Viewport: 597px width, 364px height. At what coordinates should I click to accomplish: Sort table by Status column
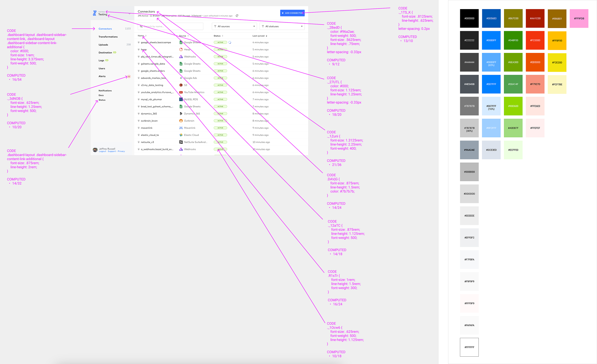218,36
